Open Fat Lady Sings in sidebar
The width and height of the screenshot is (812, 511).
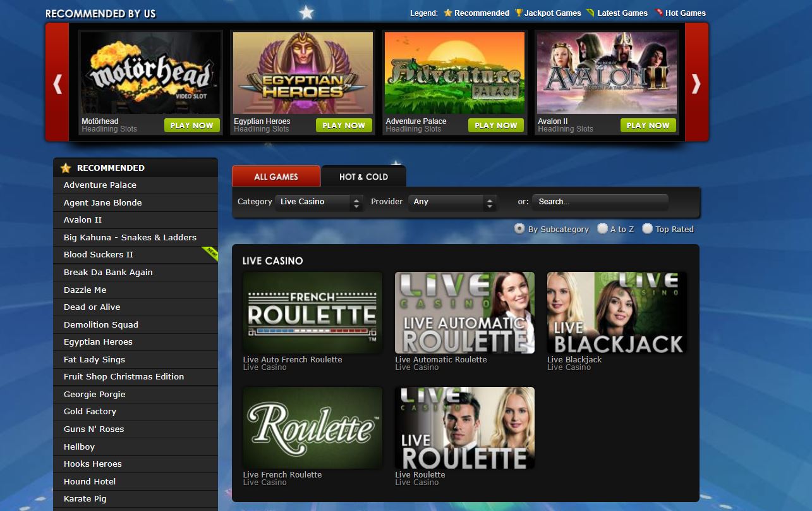click(136, 359)
